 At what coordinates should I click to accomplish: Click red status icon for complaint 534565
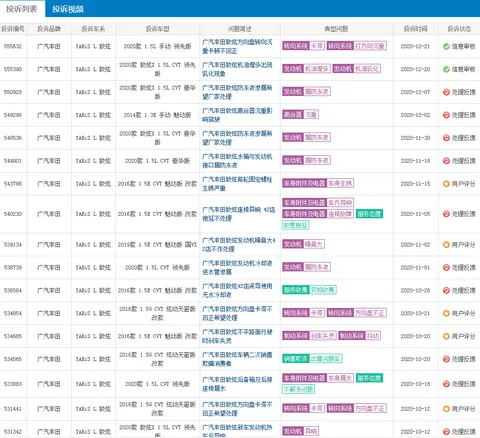[446, 359]
